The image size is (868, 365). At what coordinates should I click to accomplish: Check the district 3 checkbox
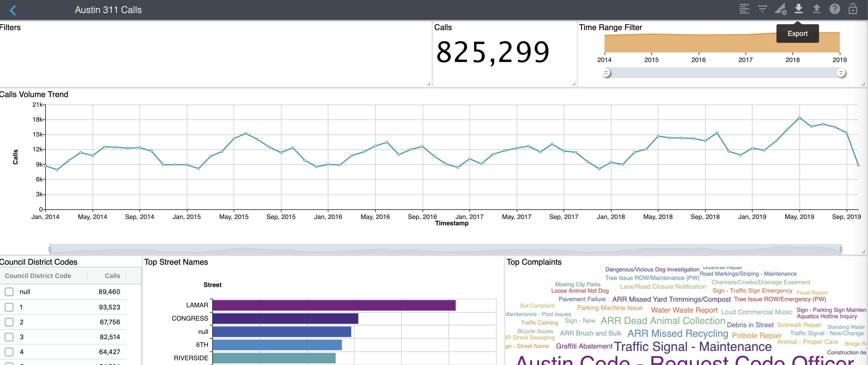coord(9,337)
